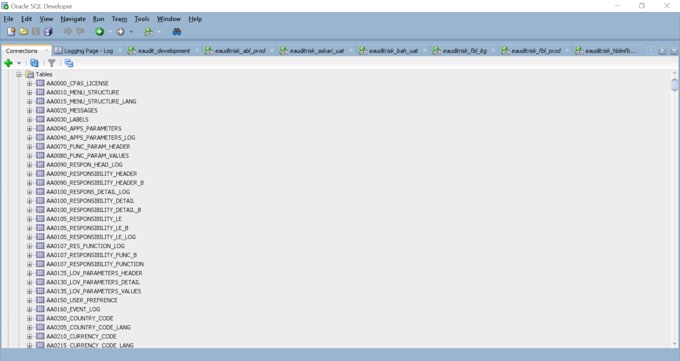Open the dropdown arrow next to New Connection plus
Screen dimensions: 680x361
pos(19,63)
